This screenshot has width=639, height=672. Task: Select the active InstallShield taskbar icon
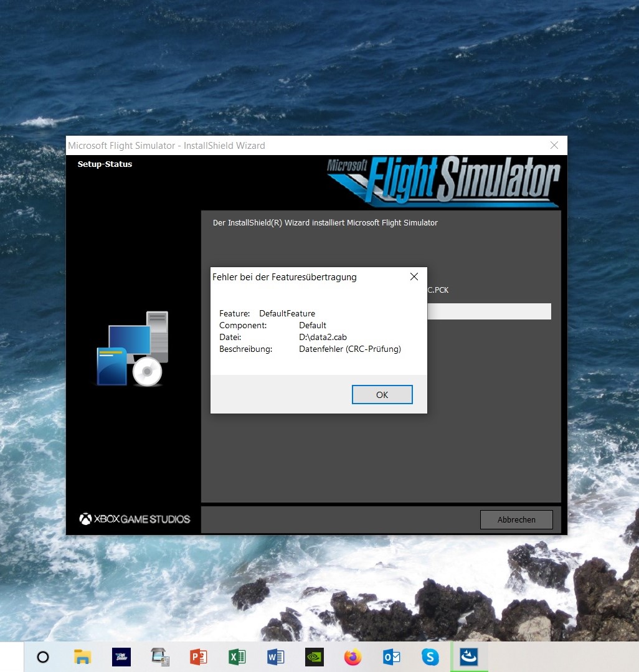click(x=469, y=656)
